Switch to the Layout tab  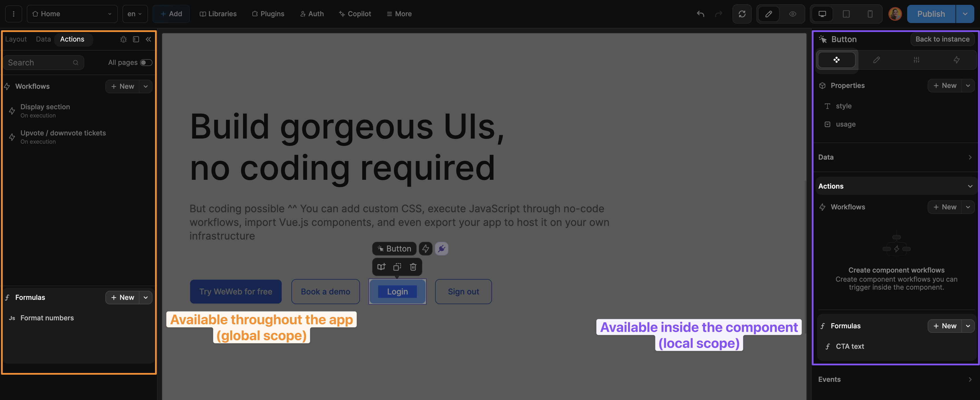pos(16,39)
